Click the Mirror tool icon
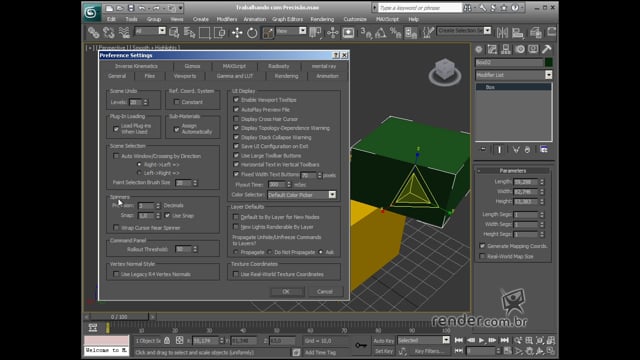Viewport: 640px width, 360px height. pyautogui.click(x=502, y=33)
